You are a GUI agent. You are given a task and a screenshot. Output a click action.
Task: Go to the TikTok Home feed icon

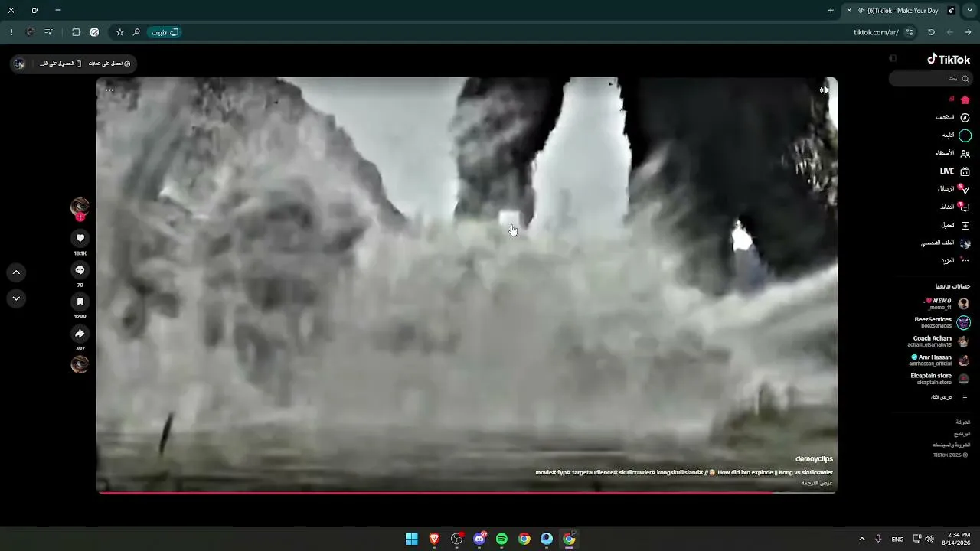click(965, 99)
